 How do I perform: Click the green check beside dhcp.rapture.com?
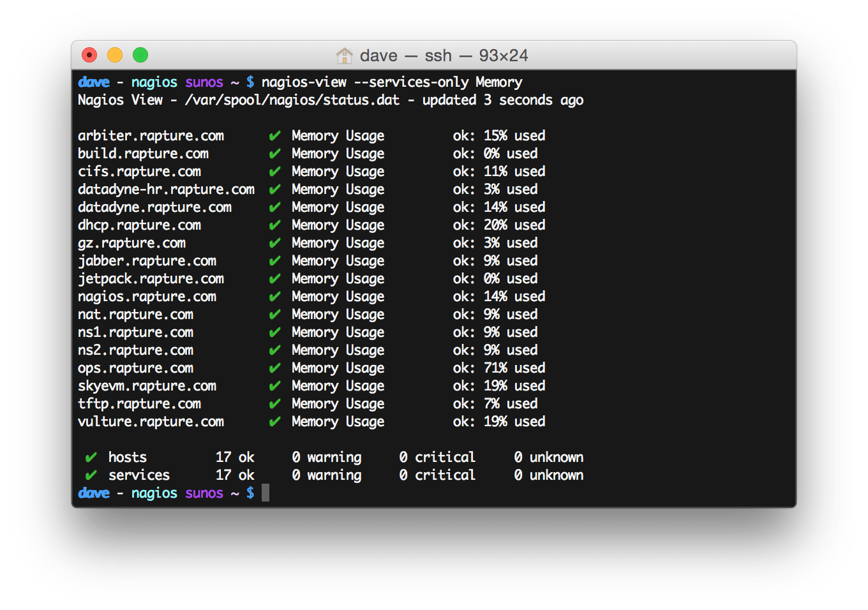tap(275, 225)
